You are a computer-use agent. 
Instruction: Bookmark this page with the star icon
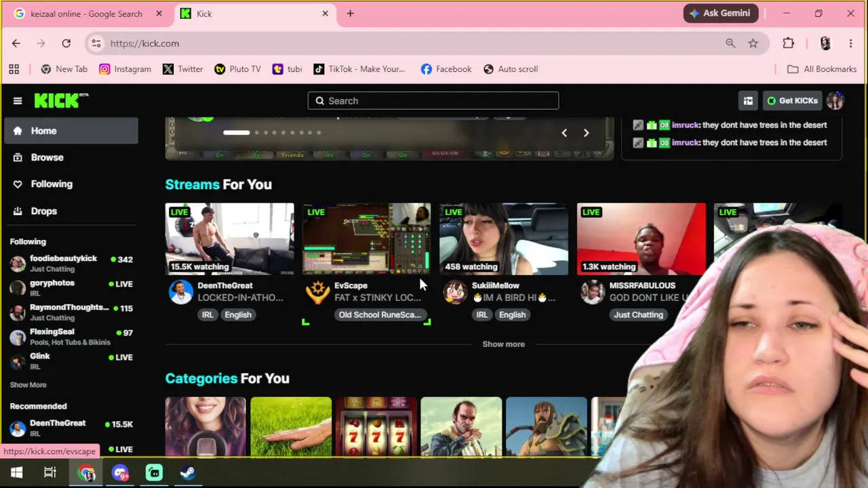click(x=753, y=43)
